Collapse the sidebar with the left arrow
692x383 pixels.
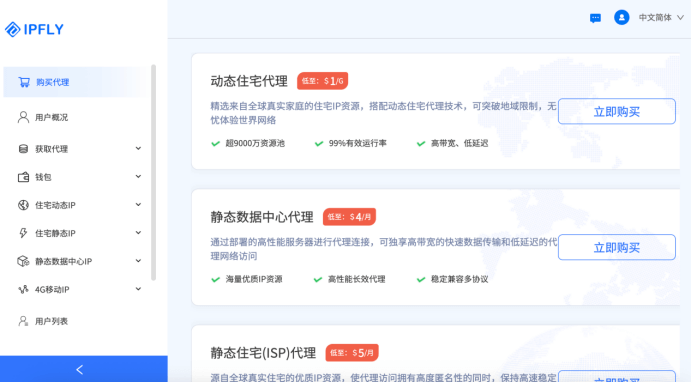click(80, 369)
